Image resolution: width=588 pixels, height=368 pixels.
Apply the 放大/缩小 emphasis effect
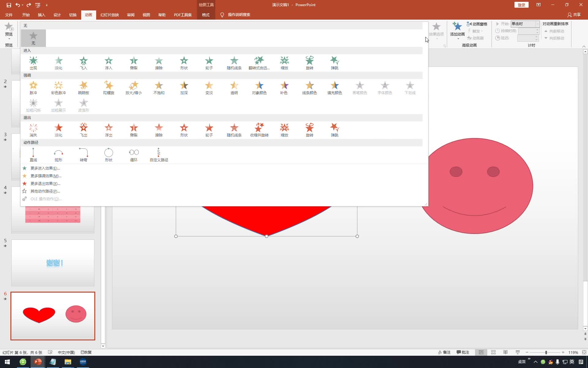[134, 88]
